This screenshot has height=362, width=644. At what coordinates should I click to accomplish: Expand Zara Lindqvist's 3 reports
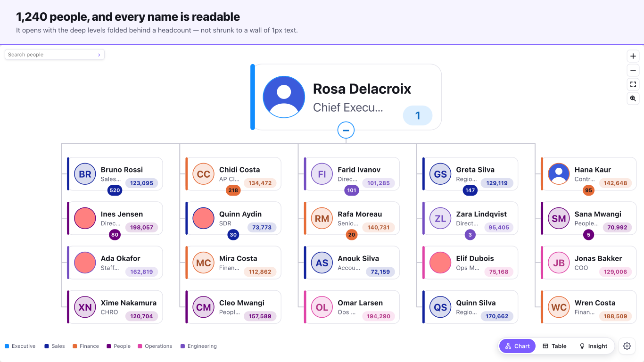point(470,235)
